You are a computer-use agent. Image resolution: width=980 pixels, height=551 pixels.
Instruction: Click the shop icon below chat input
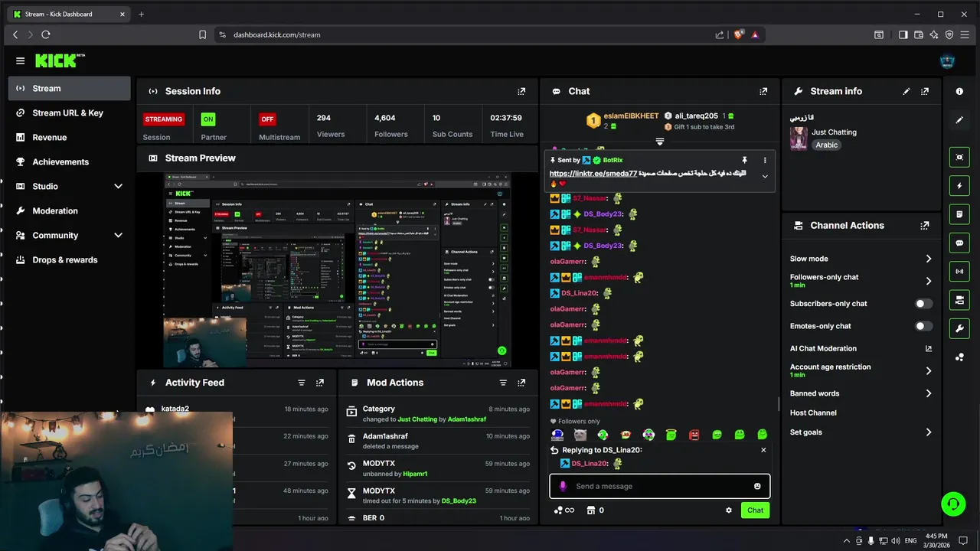[x=590, y=510]
